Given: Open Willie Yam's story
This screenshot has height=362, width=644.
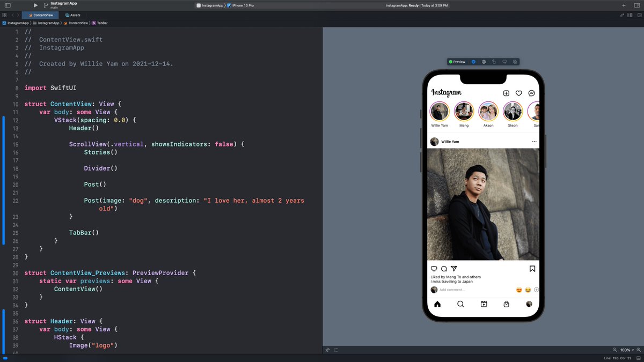Looking at the screenshot, I should tap(440, 112).
